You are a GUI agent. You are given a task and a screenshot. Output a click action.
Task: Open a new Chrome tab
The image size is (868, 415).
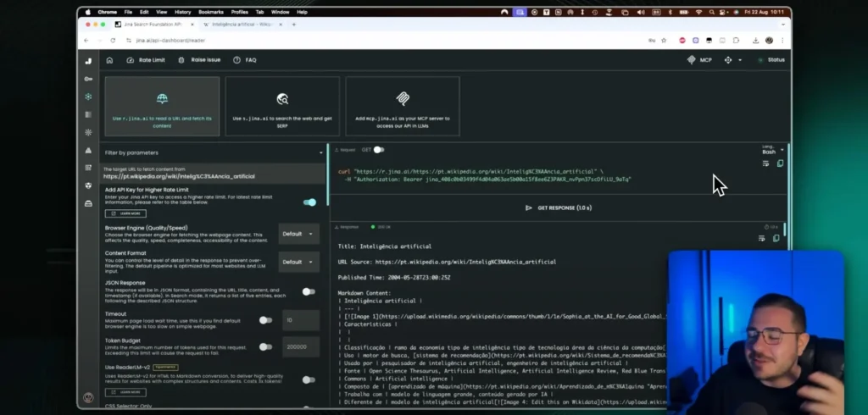tap(294, 25)
